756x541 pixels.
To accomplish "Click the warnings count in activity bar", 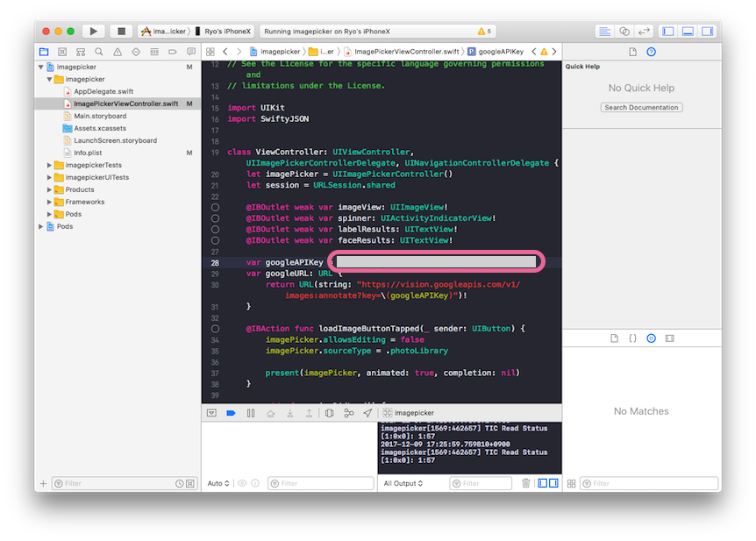I will coord(484,32).
